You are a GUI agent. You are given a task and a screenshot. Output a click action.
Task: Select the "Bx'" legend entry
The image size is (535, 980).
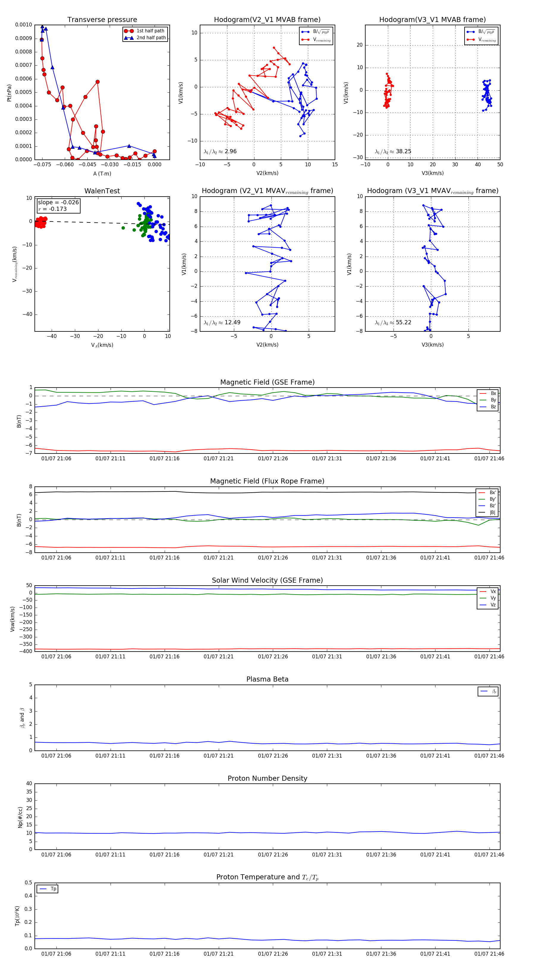pyautogui.click(x=487, y=492)
